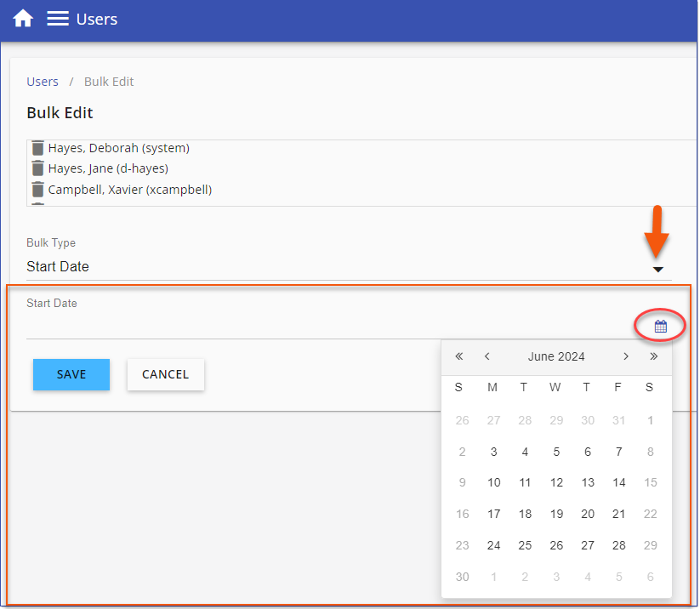This screenshot has height=609, width=700.
Task: Click Hayes, Deborah (system) user name
Action: pyautogui.click(x=119, y=148)
